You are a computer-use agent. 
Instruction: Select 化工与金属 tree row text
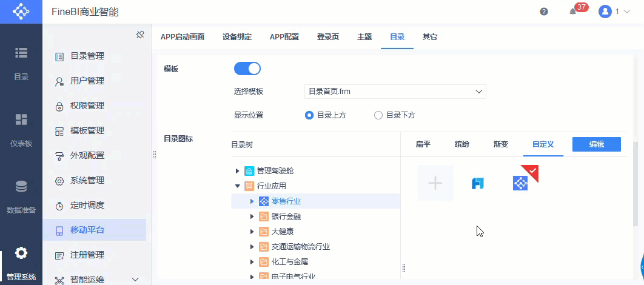coord(289,262)
